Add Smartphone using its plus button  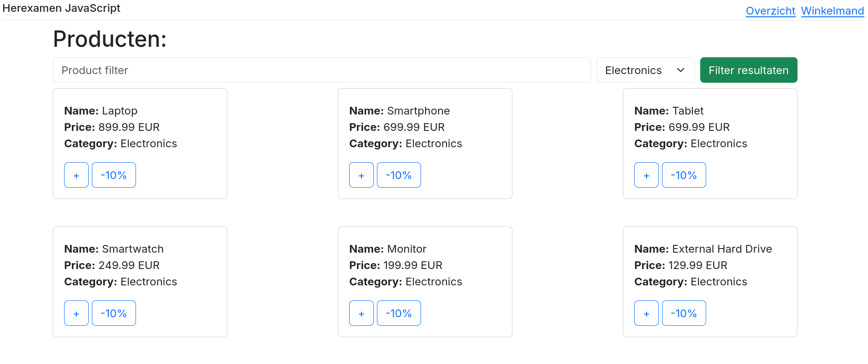coord(361,175)
